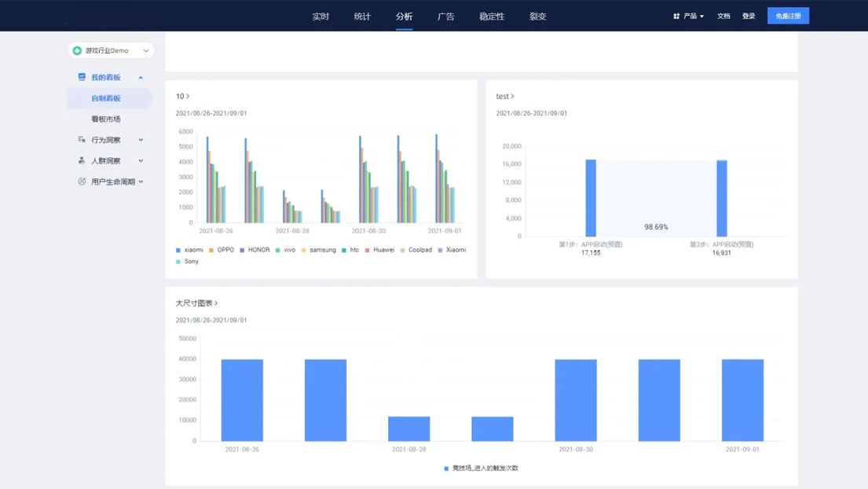Click the arrow next to chart title 10

click(188, 97)
